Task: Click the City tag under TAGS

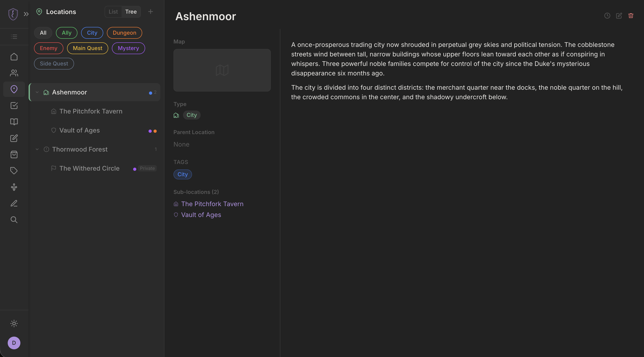Action: (183, 174)
